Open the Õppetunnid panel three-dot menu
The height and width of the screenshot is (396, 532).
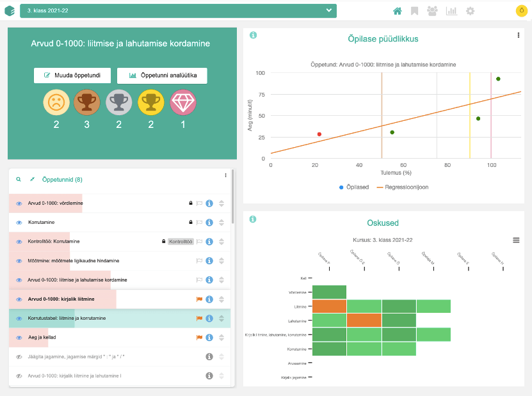click(x=225, y=175)
